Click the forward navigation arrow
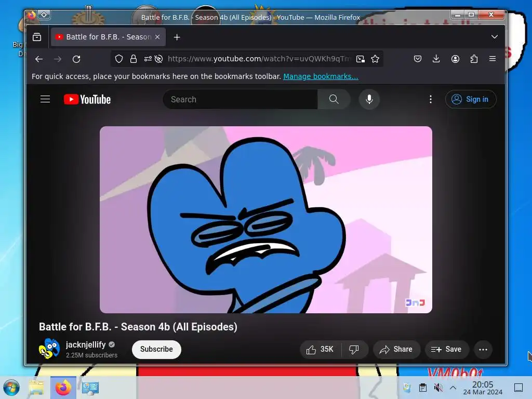This screenshot has height=399, width=532. (x=58, y=59)
